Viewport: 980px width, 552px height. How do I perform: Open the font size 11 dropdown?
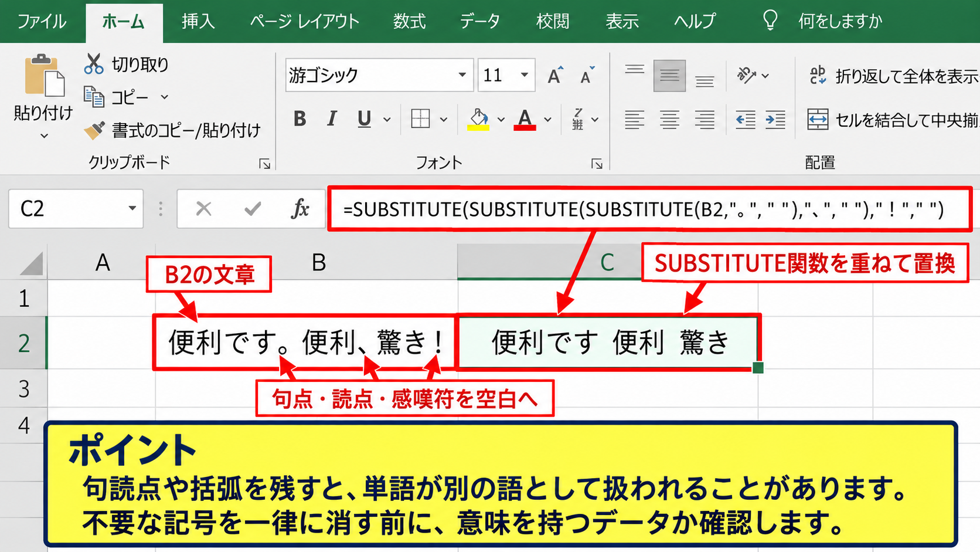click(x=525, y=75)
